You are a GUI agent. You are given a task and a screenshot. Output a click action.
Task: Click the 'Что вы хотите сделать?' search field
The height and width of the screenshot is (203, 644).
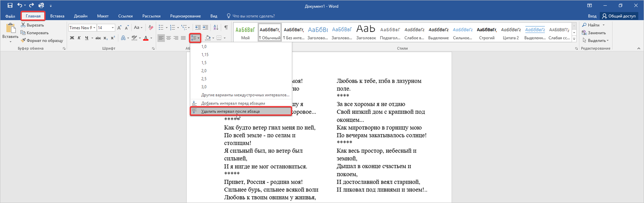click(x=253, y=16)
